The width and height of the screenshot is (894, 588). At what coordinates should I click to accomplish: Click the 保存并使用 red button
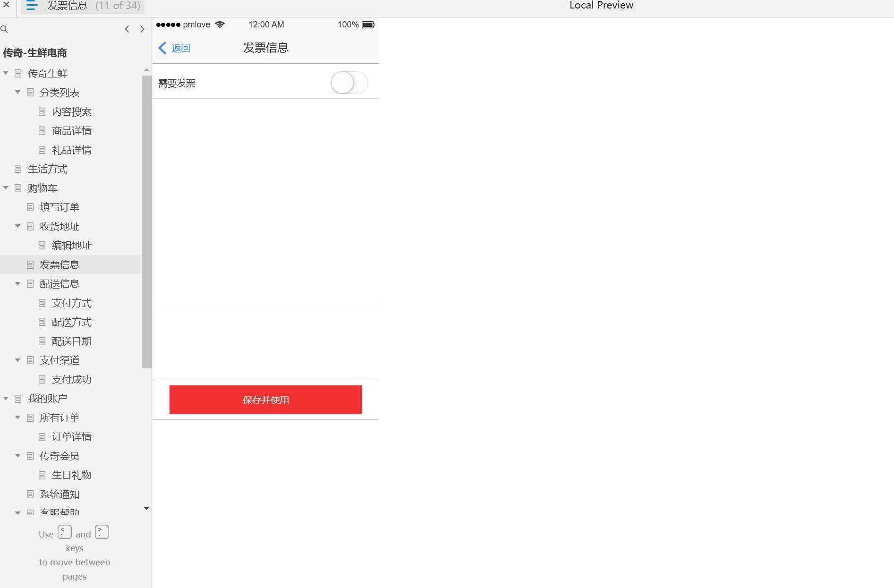[265, 400]
